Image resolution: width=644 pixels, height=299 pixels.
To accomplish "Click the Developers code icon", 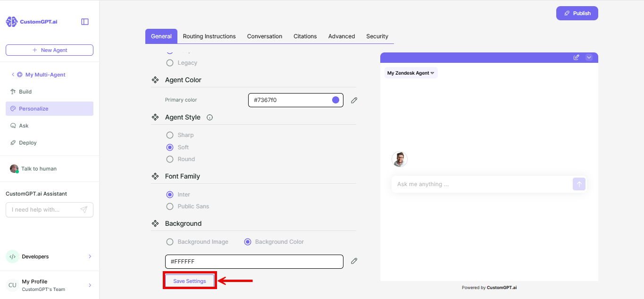I will [12, 256].
